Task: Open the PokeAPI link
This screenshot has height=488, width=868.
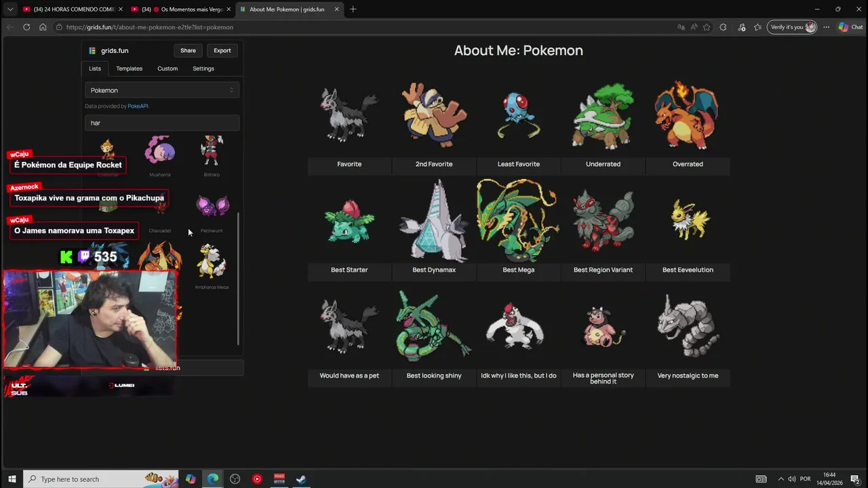Action: click(138, 106)
